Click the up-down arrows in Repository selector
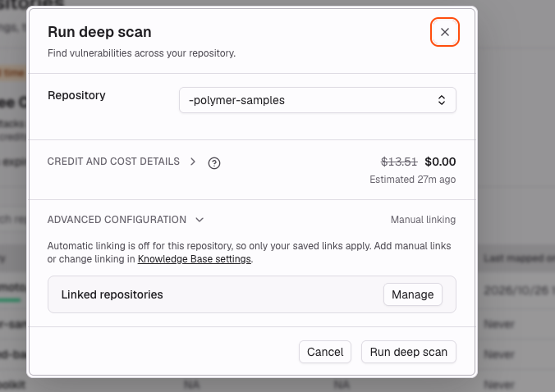 pos(442,100)
